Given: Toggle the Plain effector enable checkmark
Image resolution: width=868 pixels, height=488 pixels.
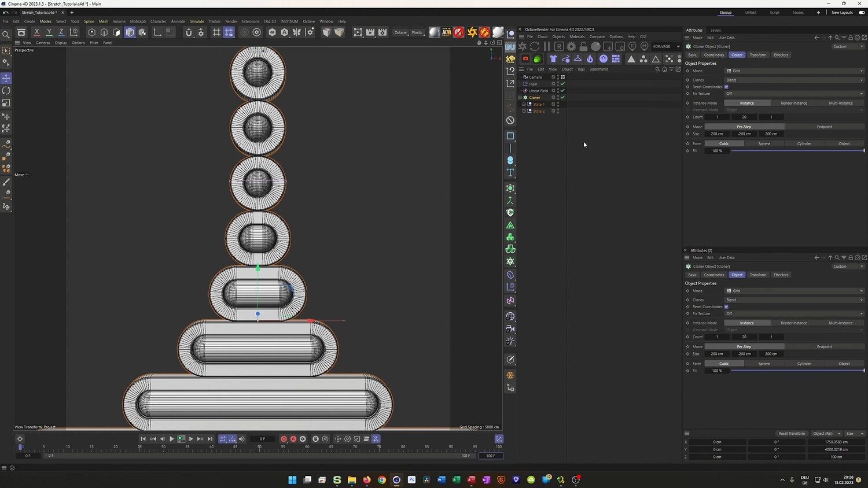Looking at the screenshot, I should coord(562,84).
